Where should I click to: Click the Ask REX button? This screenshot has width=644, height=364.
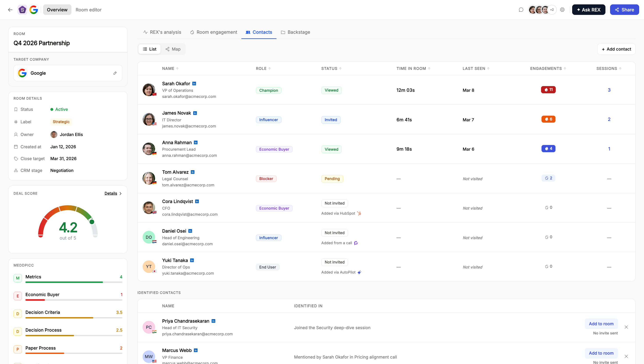(589, 10)
